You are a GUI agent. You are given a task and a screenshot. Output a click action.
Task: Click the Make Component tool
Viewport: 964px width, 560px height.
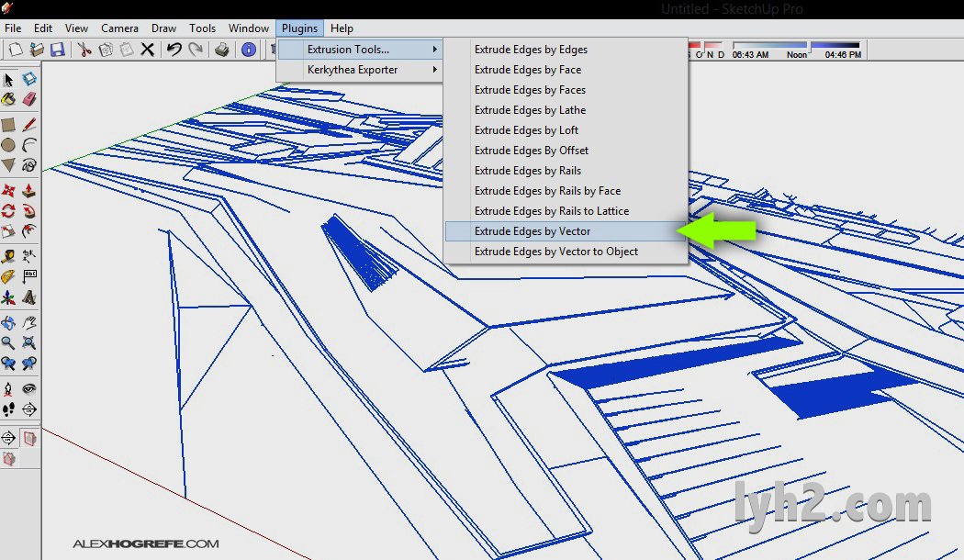coord(28,79)
